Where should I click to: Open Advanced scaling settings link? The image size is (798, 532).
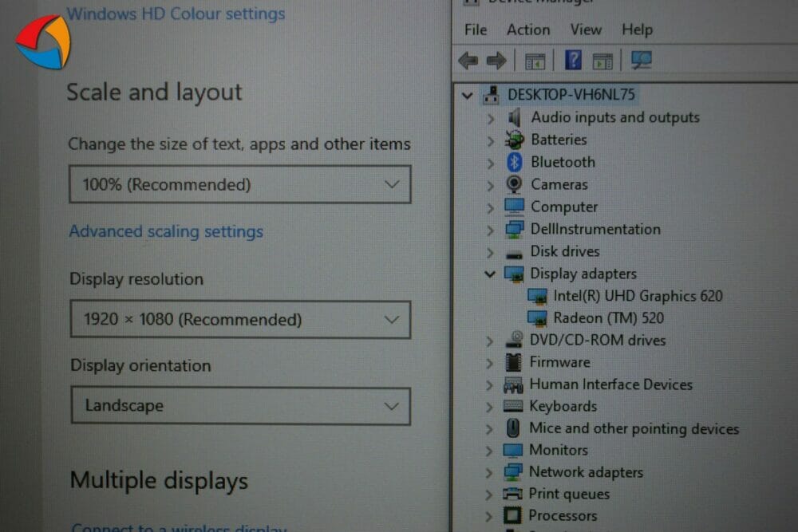166,231
